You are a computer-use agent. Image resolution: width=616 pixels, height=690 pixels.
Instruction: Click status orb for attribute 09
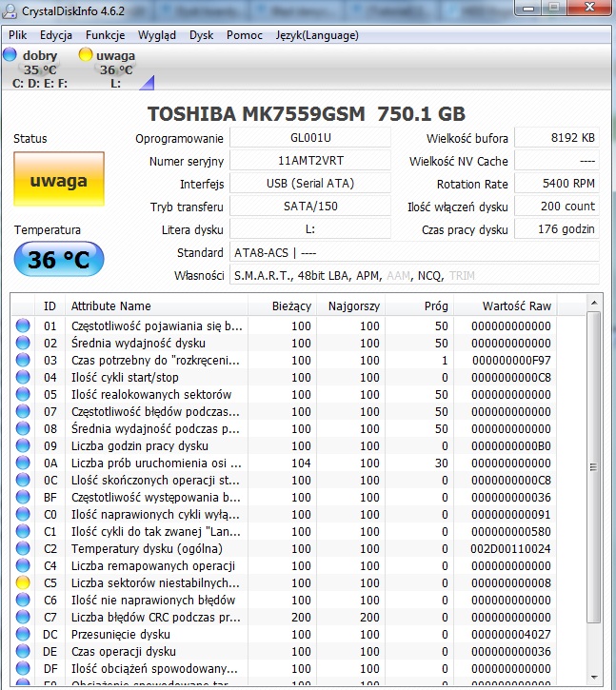point(23,445)
